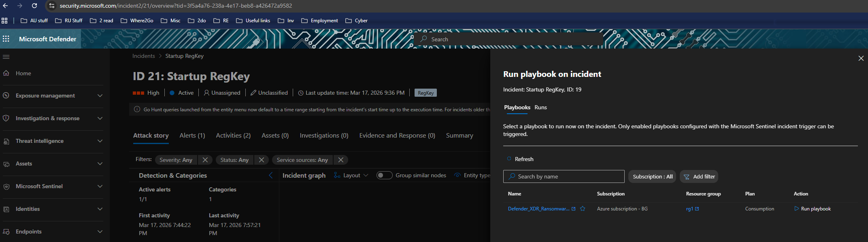This screenshot has height=242, width=868.
Task: Remove the Status: Any filter
Action: pos(262,160)
